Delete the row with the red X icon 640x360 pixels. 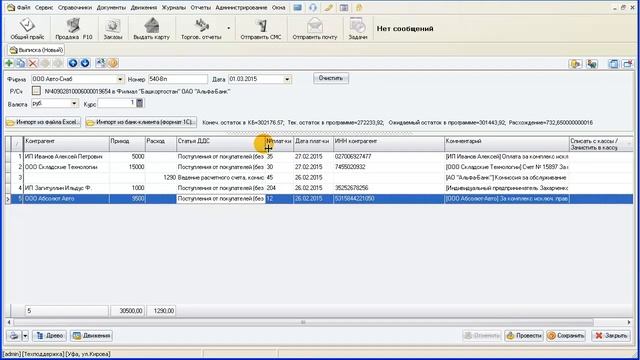point(33,63)
